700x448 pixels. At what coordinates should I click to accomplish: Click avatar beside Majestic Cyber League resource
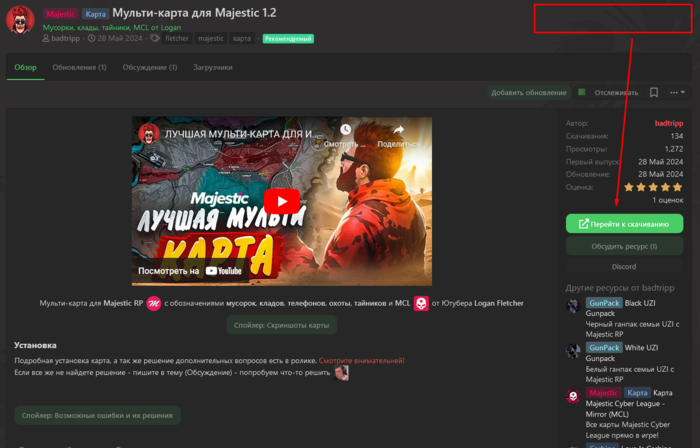(573, 396)
